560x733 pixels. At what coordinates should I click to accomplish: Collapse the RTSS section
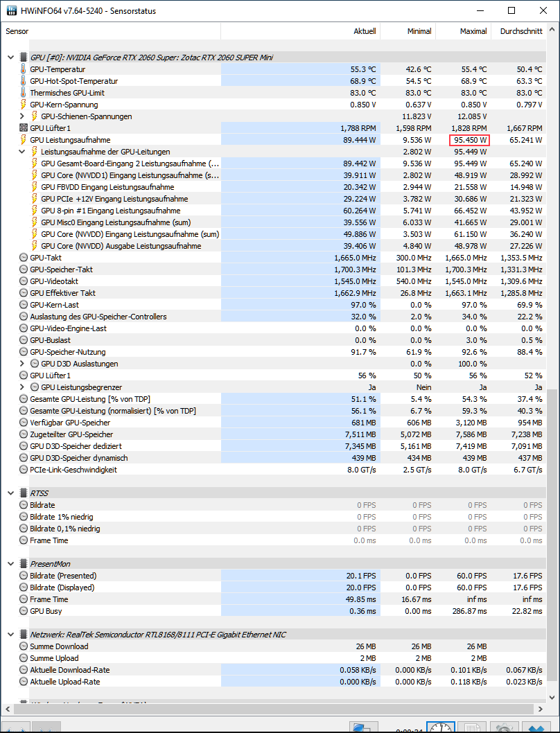pos(11,493)
